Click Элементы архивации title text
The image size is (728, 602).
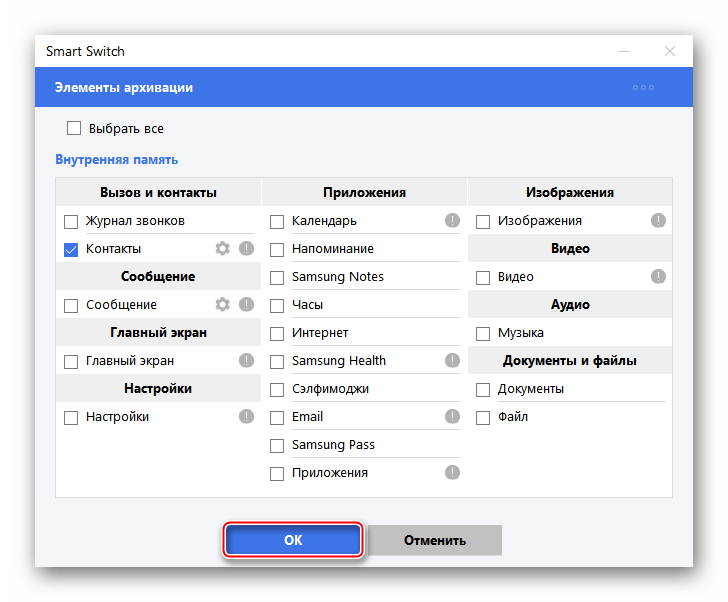click(124, 87)
